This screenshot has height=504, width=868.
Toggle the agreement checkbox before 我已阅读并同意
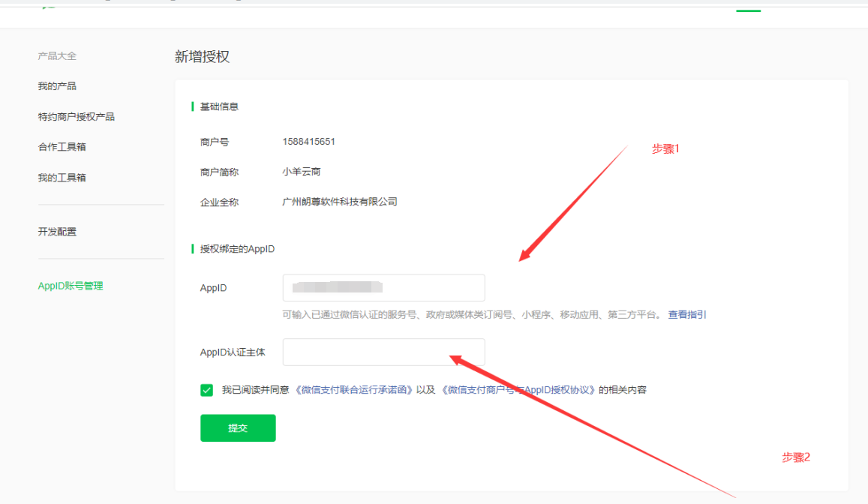tap(206, 390)
